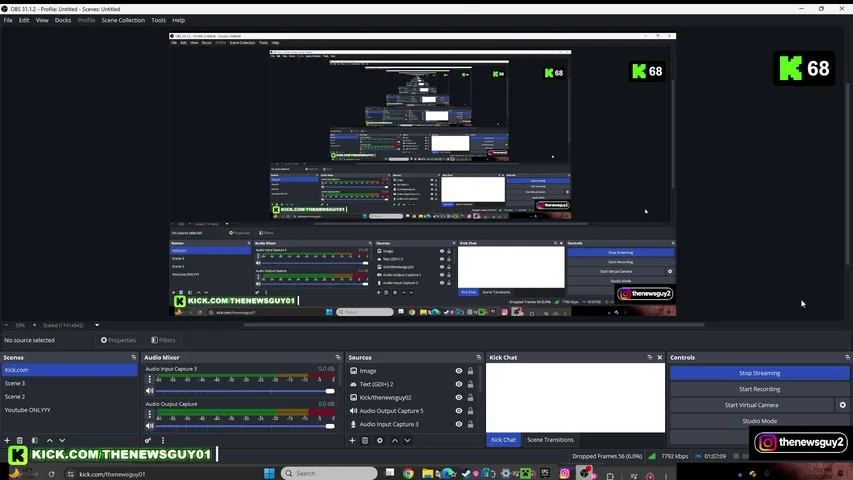Hide the Image source with eye icon
This screenshot has width=853, height=480.
coord(459,371)
